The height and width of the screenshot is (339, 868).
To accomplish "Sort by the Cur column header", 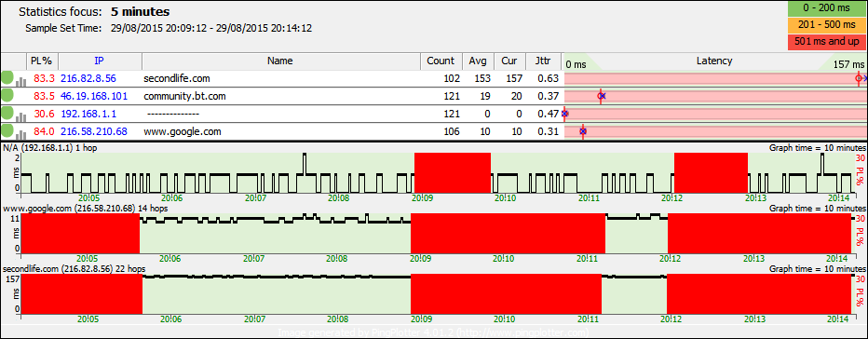I will (x=509, y=61).
